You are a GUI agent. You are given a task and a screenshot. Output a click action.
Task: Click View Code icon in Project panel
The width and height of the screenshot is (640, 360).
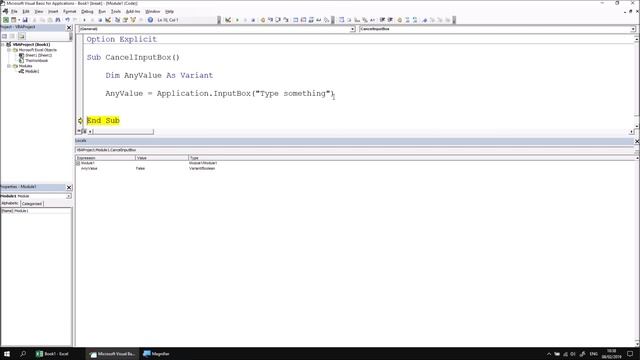coord(4,36)
